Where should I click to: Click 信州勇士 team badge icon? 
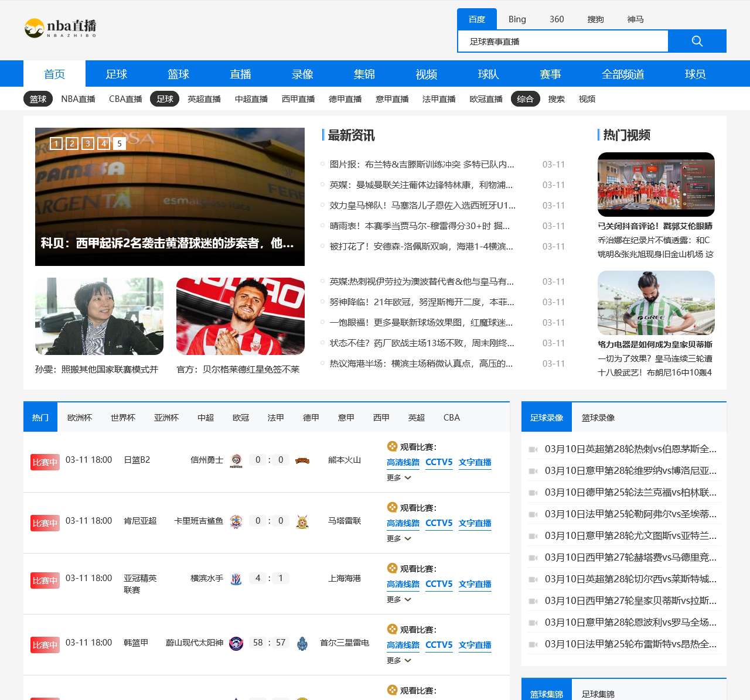236,460
